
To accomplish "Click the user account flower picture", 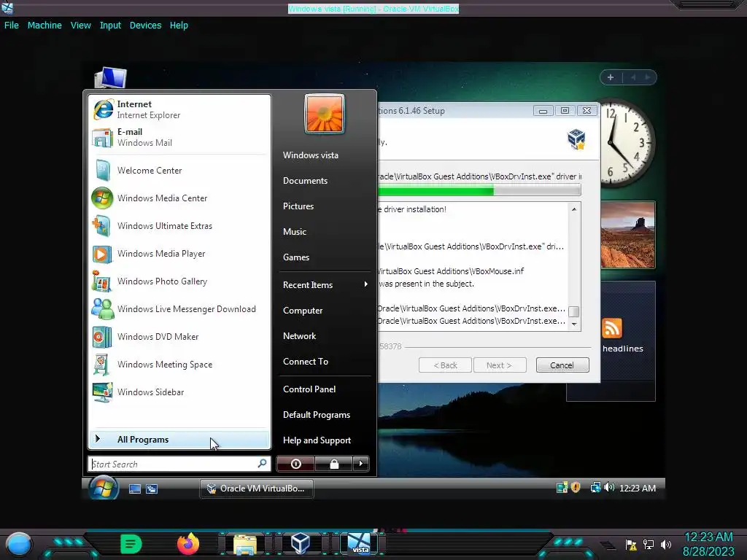I will [325, 114].
